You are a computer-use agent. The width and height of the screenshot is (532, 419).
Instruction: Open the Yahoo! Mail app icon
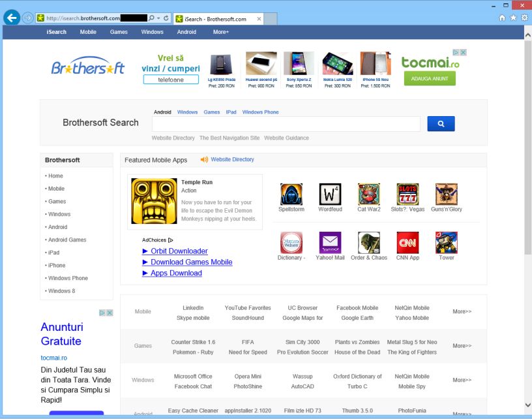pyautogui.click(x=330, y=243)
